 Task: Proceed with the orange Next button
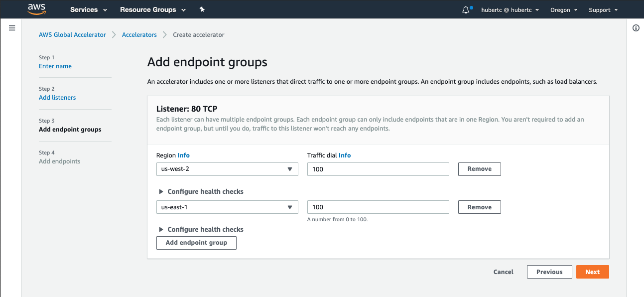[x=593, y=272]
